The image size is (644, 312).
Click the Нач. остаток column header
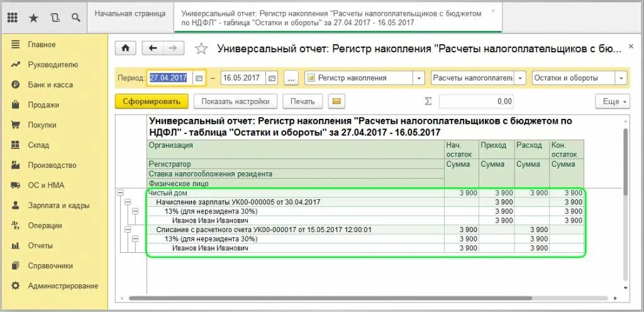(462, 150)
